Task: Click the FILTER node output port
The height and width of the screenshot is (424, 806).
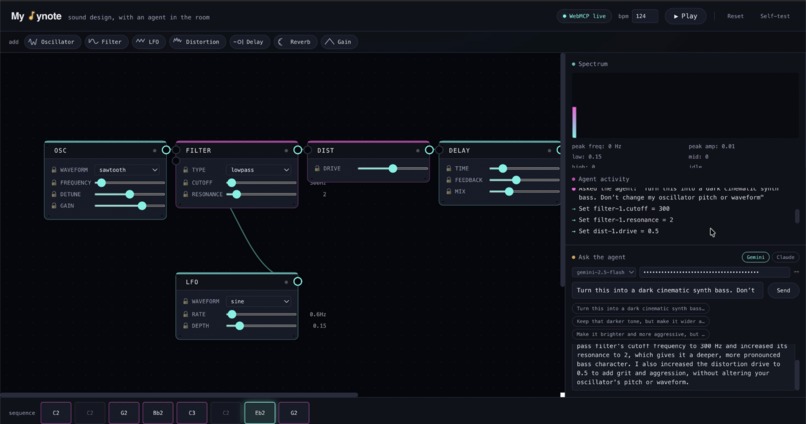Action: [x=298, y=150]
